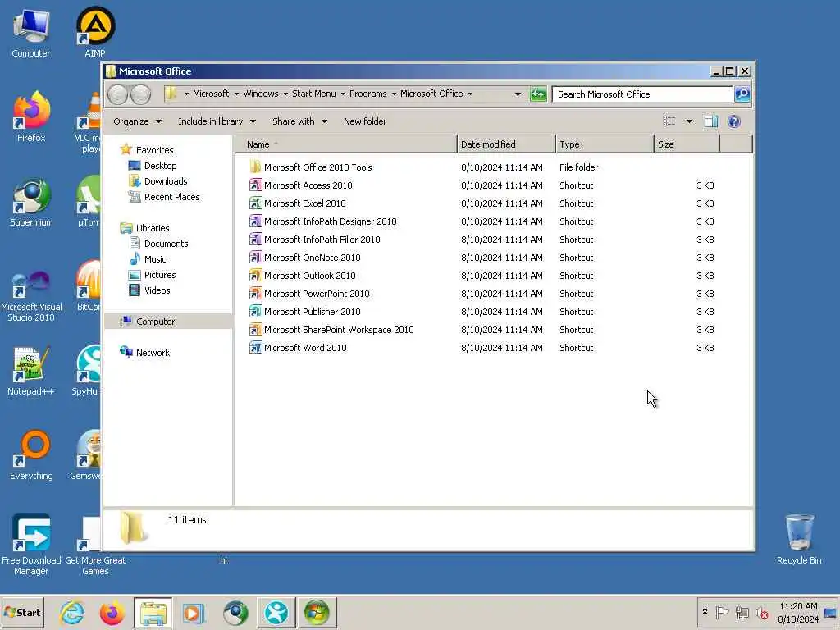Go to Start Menu breadcrumb segment

314,94
